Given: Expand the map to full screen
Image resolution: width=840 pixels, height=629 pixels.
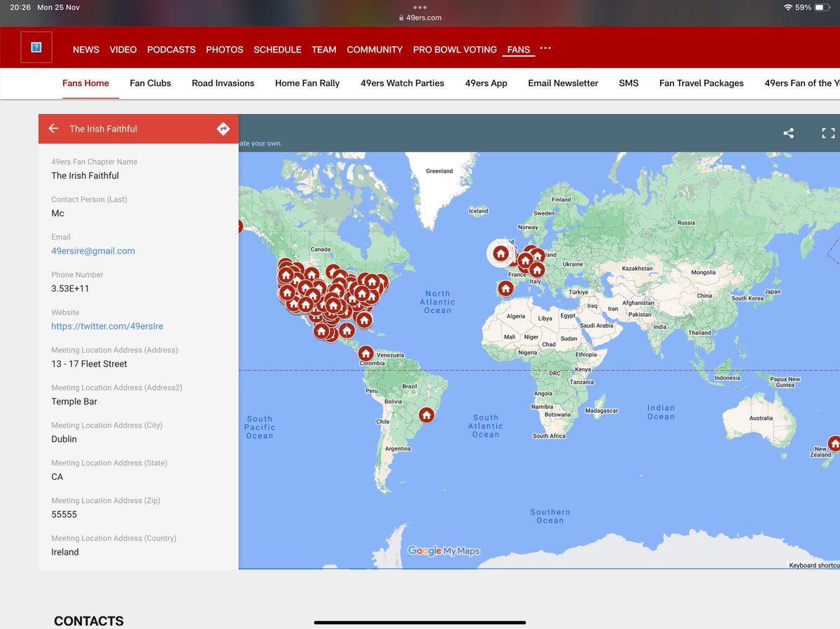Looking at the screenshot, I should (x=828, y=133).
